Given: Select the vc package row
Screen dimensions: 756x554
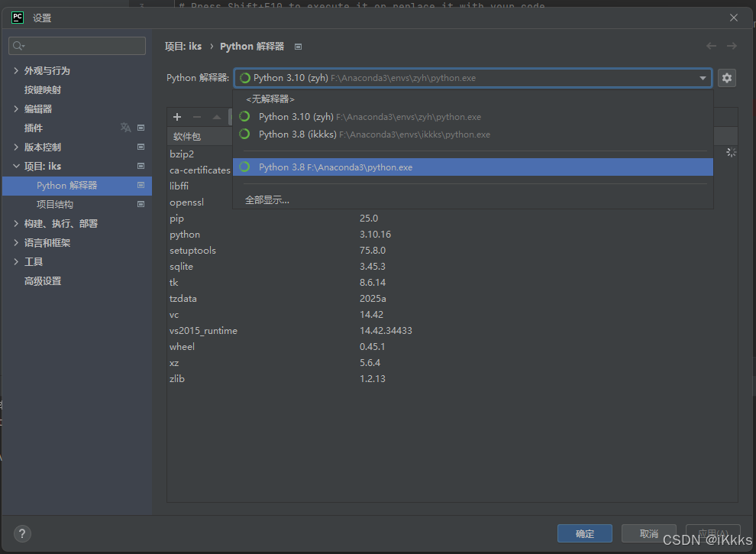Looking at the screenshot, I should pyautogui.click(x=452, y=315).
